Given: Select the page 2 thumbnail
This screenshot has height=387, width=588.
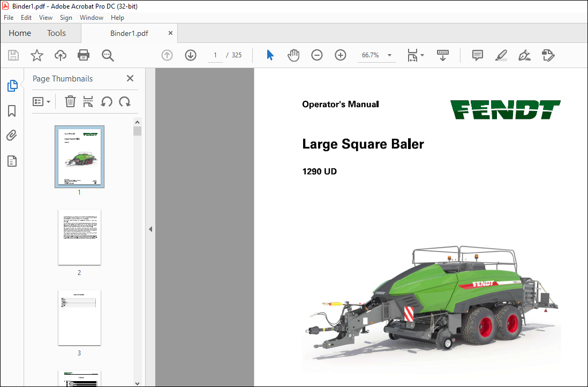Looking at the screenshot, I should point(79,237).
